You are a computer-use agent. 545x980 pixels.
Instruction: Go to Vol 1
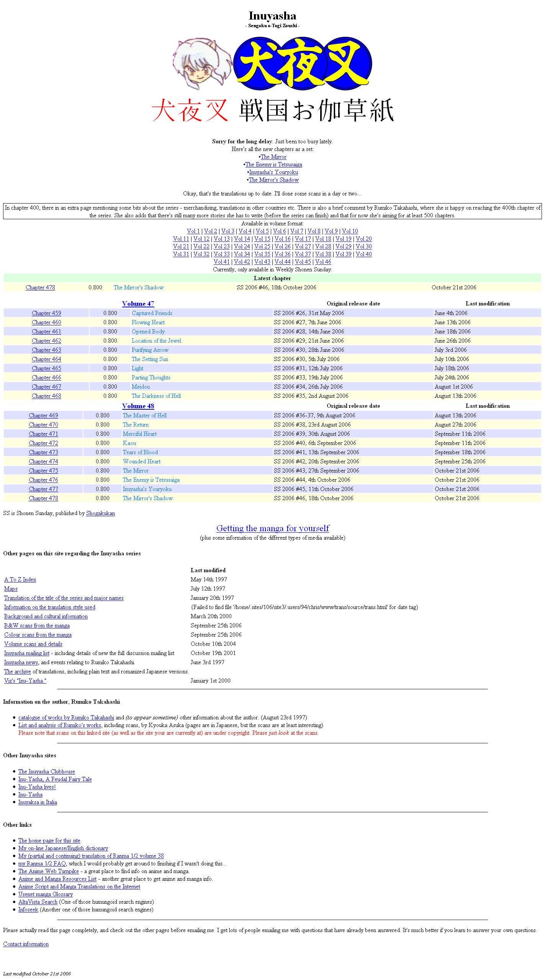(x=193, y=231)
